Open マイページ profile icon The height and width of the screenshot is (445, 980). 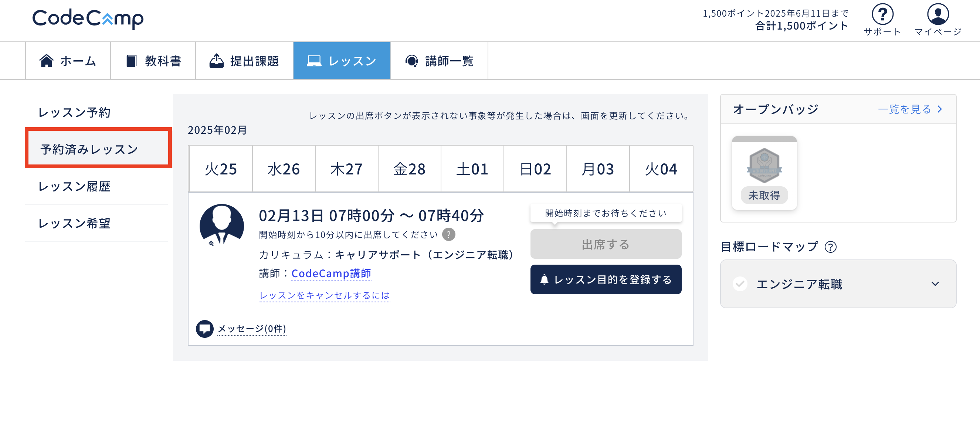(x=937, y=14)
